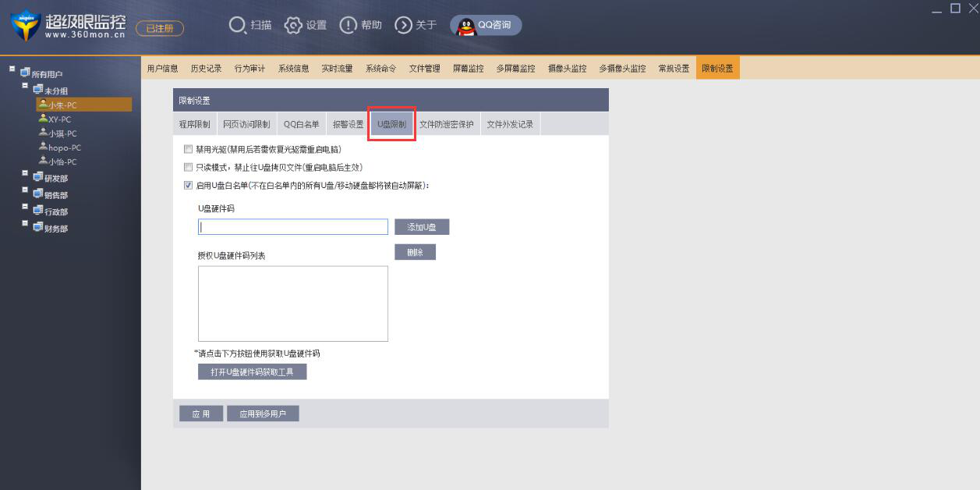Switch to the 常规设置 tab
The height and width of the screenshot is (490, 980).
click(x=674, y=69)
